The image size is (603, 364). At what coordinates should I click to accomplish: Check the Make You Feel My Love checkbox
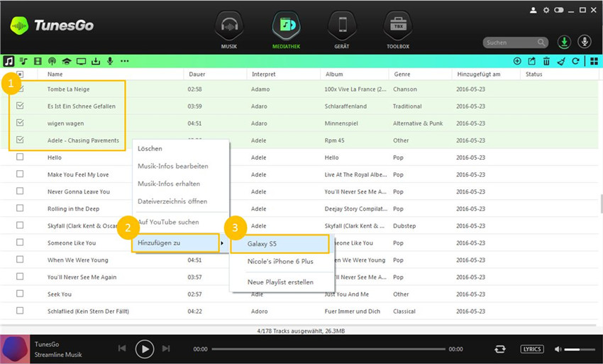[20, 174]
